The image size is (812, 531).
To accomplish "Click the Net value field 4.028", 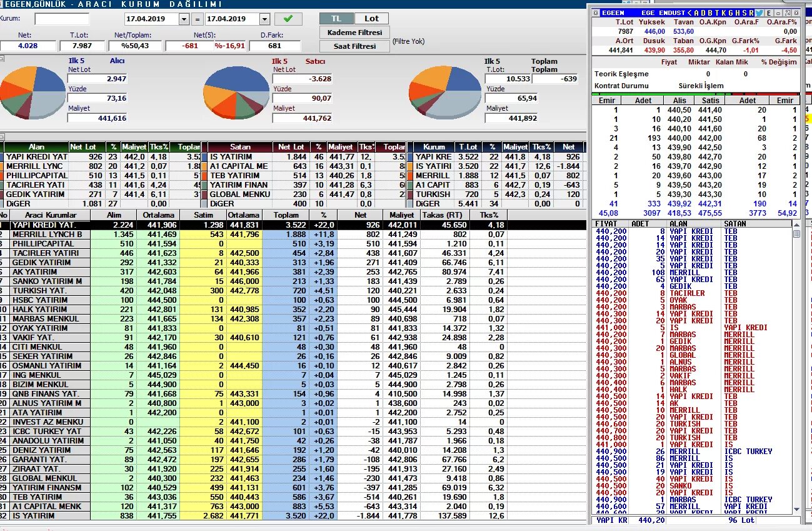I will coord(28,46).
